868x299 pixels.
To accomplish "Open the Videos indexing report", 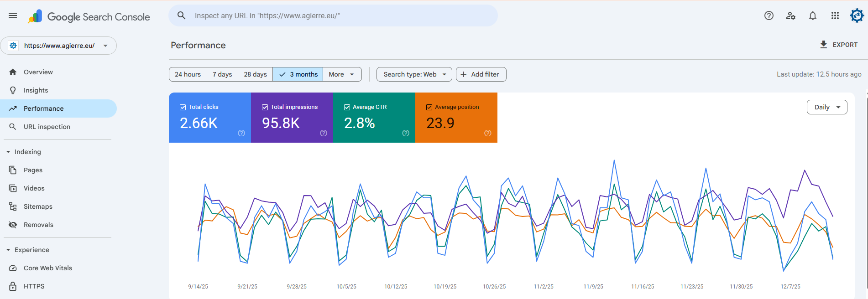I will pos(58,188).
